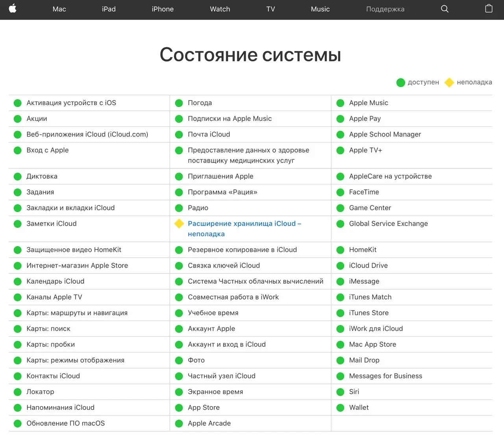This screenshot has height=436, width=504.
Task: Click the Карты: маршруты и навигация entry
Action: click(x=77, y=313)
